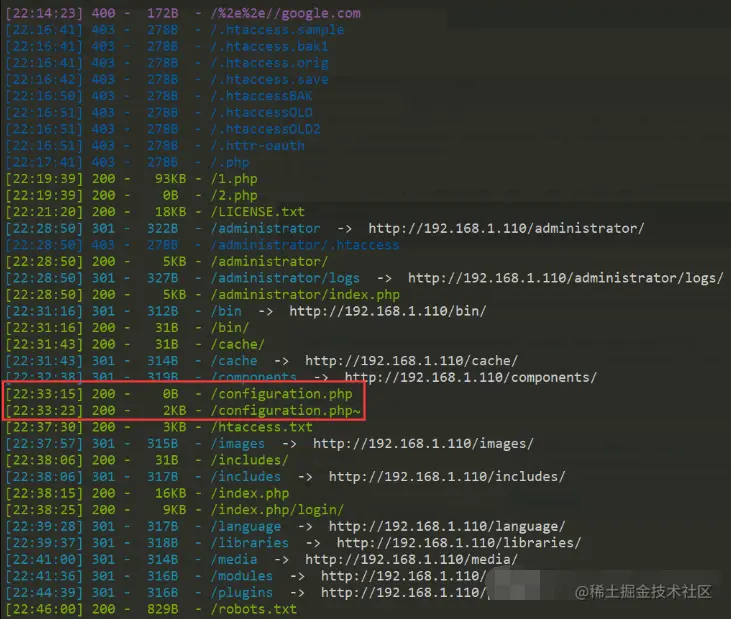This screenshot has height=619, width=731.
Task: Click the [22:33:23] timestamp
Action: (44, 411)
